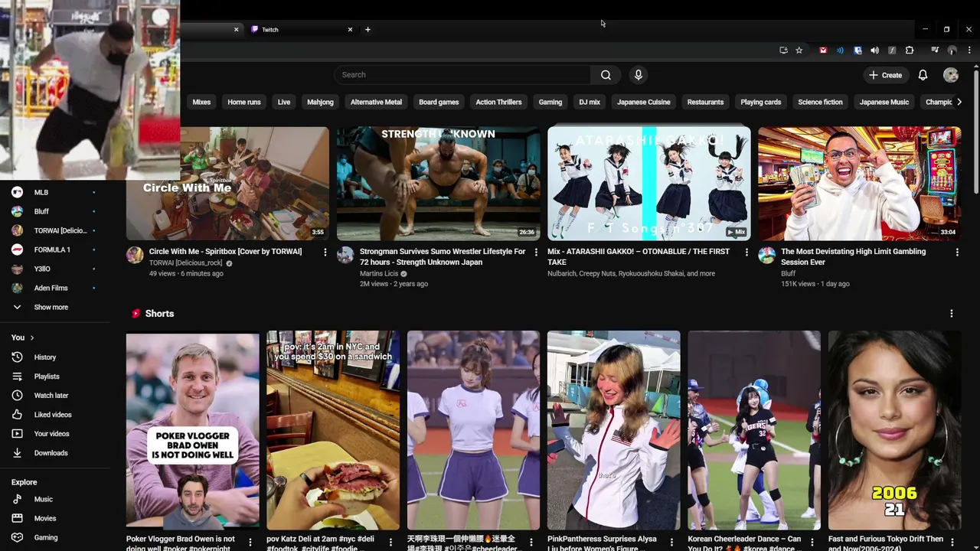Open options for Strongman Survives Sumo video
This screenshot has height=551, width=980.
pos(536,252)
